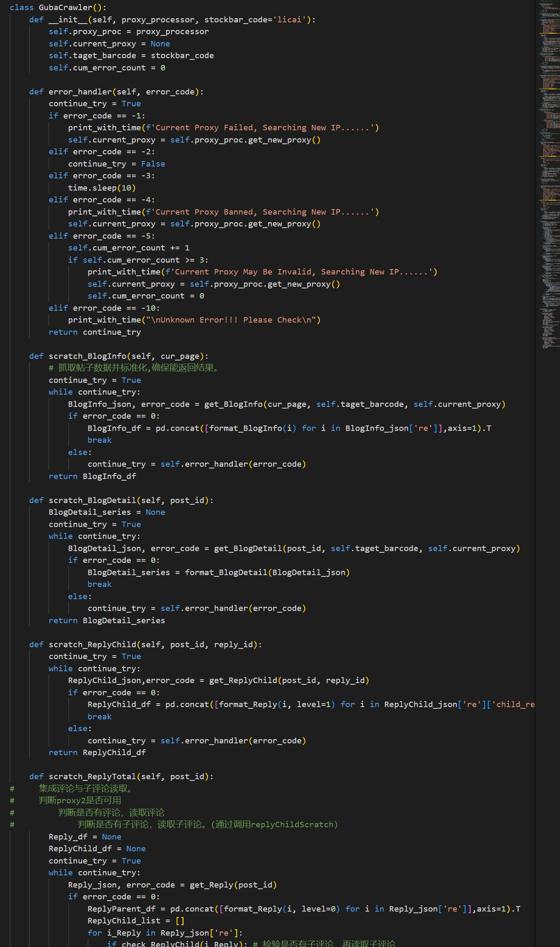Click the elif error_code == -4 line

pyautogui.click(x=102, y=199)
